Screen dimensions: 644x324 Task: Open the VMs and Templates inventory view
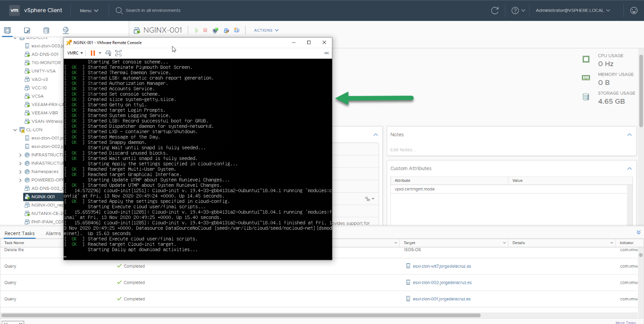coord(27,30)
